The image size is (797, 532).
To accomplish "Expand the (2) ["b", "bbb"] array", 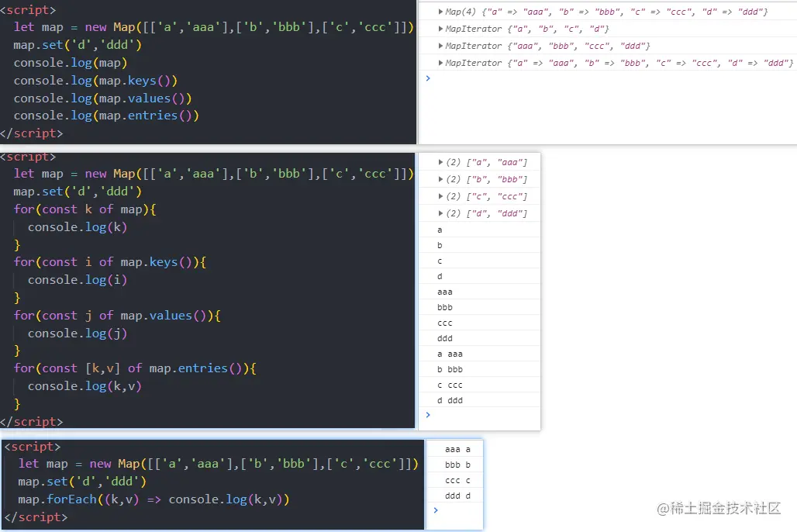I will [x=440, y=179].
